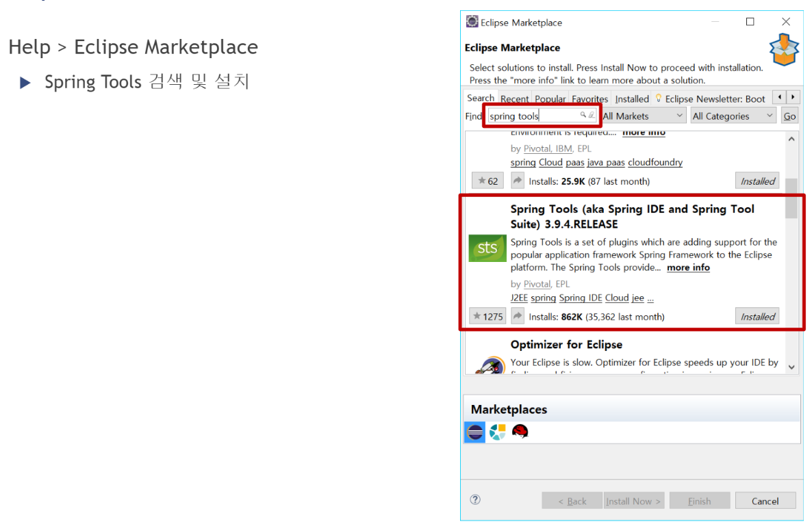The height and width of the screenshot is (526, 812).
Task: Click the paas tag link
Action: [575, 162]
